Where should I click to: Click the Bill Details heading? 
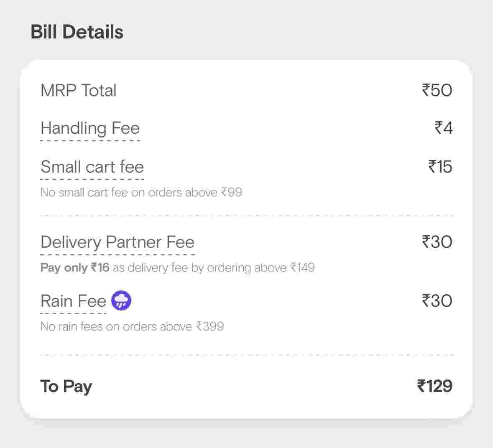[77, 32]
